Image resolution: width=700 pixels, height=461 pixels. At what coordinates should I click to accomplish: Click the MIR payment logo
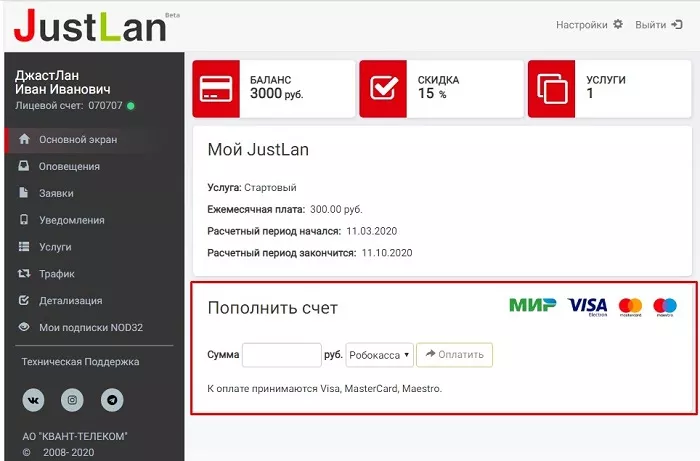(x=532, y=305)
